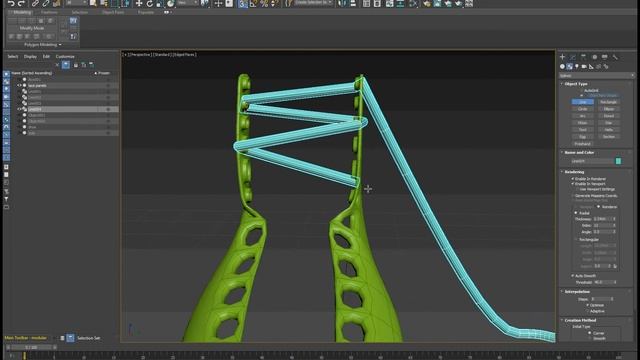Click the Thickness value field
Screen dimensions: 640x360
click(x=602, y=219)
